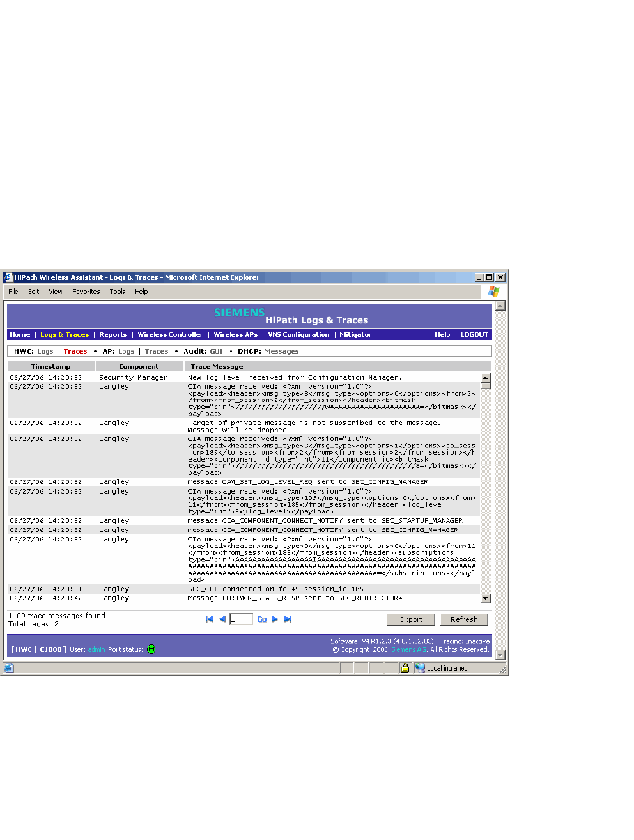Click the trace table scrollbar thumb
634x840 pixels.
pyautogui.click(x=486, y=385)
